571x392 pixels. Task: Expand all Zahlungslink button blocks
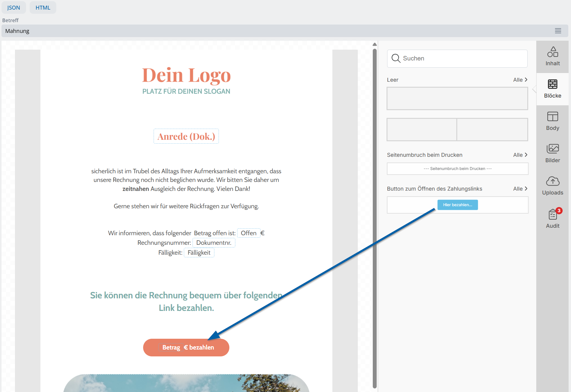click(x=520, y=189)
